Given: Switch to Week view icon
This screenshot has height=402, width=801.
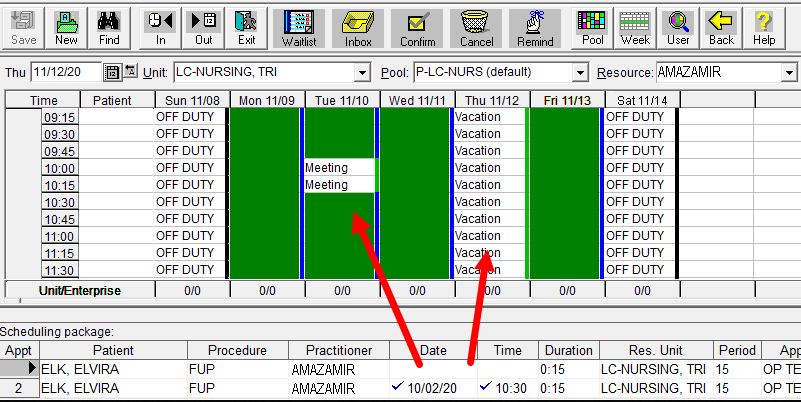Looking at the screenshot, I should coord(635,28).
